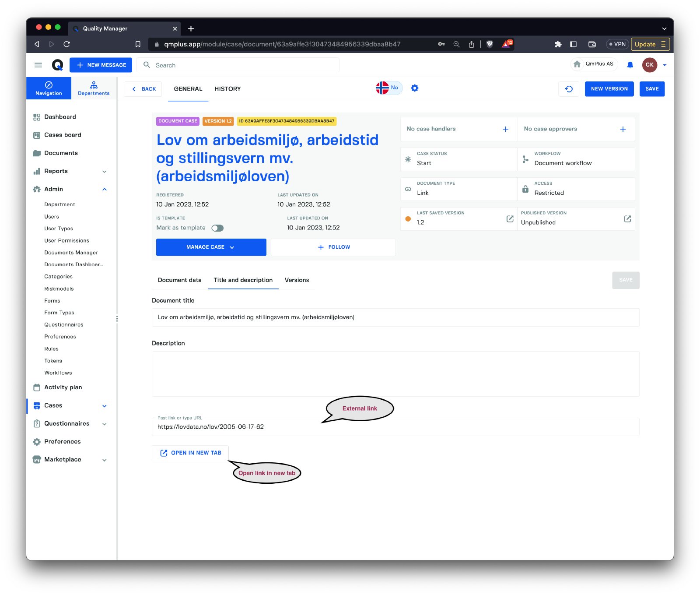Expand the Manage Case dropdown
The height and width of the screenshot is (595, 700).
(x=211, y=247)
